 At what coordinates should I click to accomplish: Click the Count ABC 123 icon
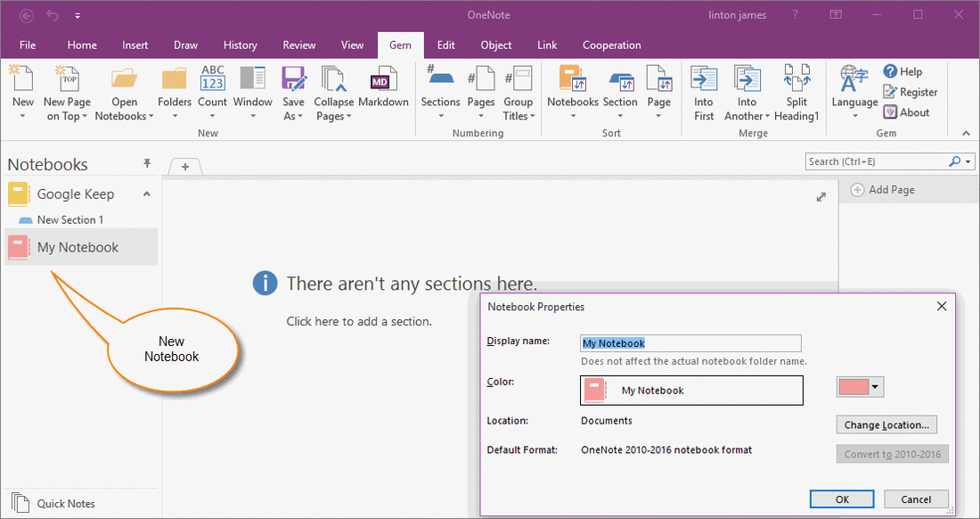(x=213, y=78)
